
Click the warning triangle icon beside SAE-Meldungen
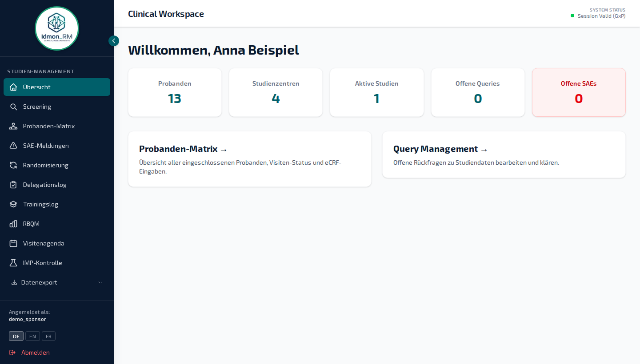tap(13, 146)
